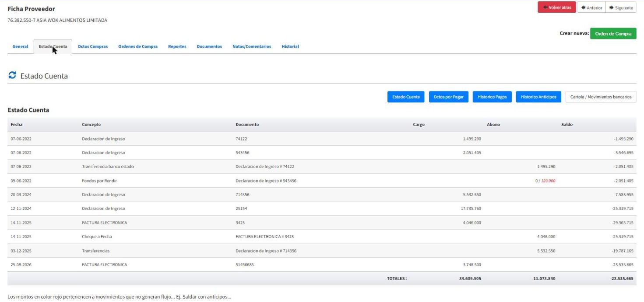This screenshot has height=302, width=644.
Task: Open the Documentos tab
Action: tap(209, 46)
